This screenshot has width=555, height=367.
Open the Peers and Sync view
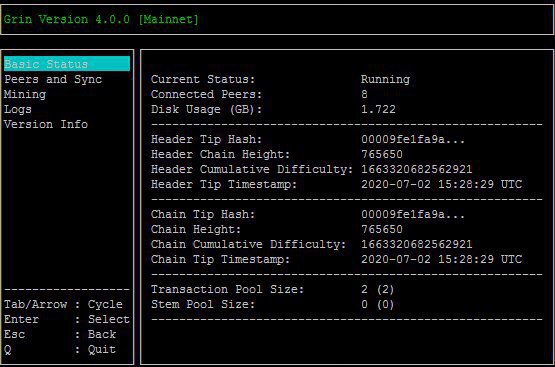pyautogui.click(x=53, y=79)
